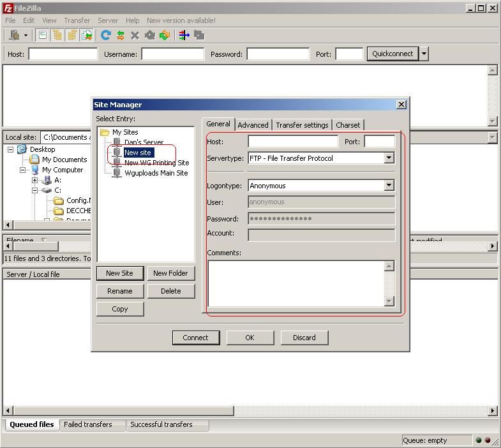Click the OK button
This screenshot has width=501, height=448.
pos(250,338)
